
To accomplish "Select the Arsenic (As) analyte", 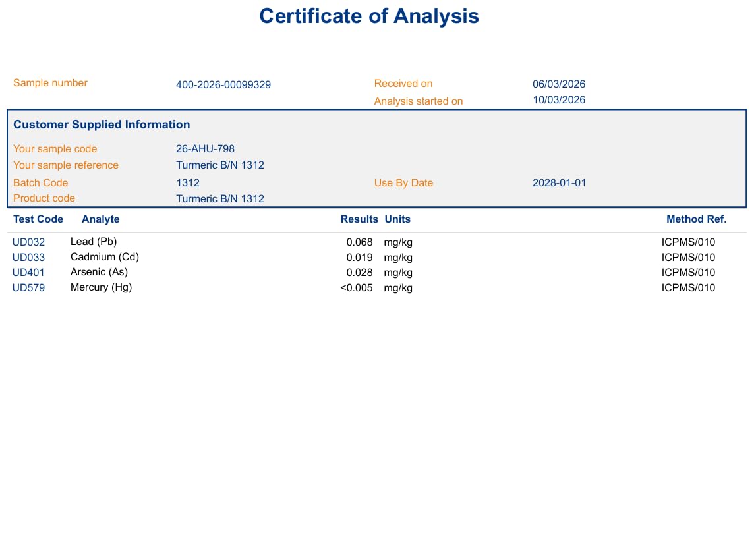I will click(99, 272).
